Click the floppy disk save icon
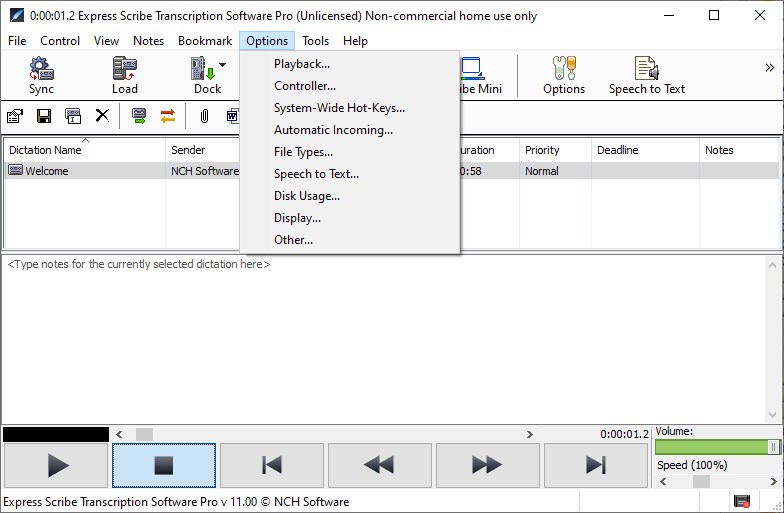 (44, 116)
